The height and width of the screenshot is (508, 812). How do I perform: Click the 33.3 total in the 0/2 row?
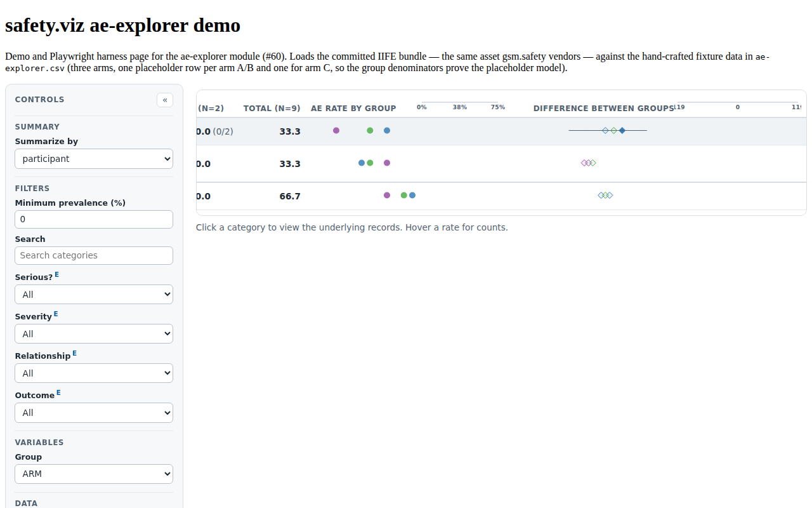pyautogui.click(x=290, y=131)
